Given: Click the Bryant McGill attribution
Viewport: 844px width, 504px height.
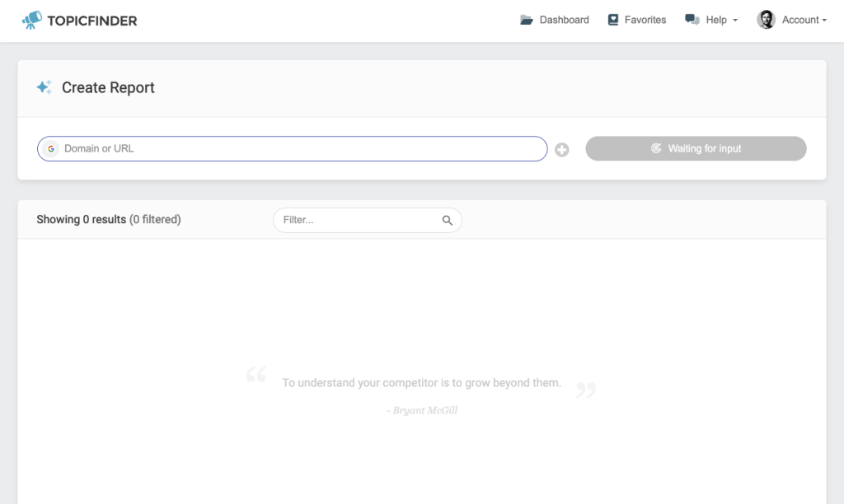Looking at the screenshot, I should tap(422, 410).
